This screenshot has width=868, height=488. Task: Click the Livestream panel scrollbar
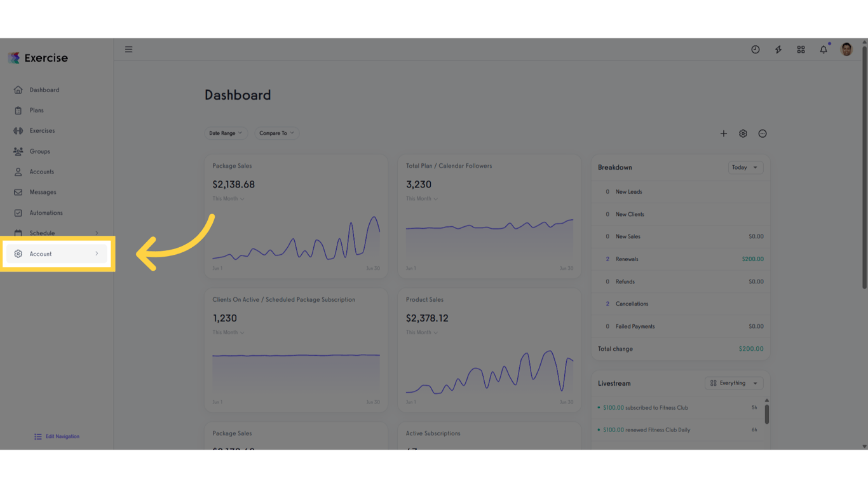coord(766,413)
